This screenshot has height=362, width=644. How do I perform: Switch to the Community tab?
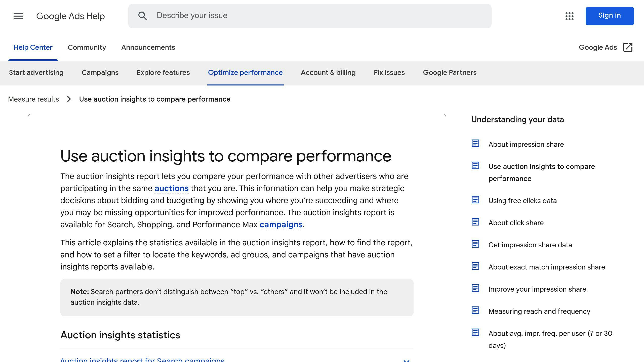87,47
